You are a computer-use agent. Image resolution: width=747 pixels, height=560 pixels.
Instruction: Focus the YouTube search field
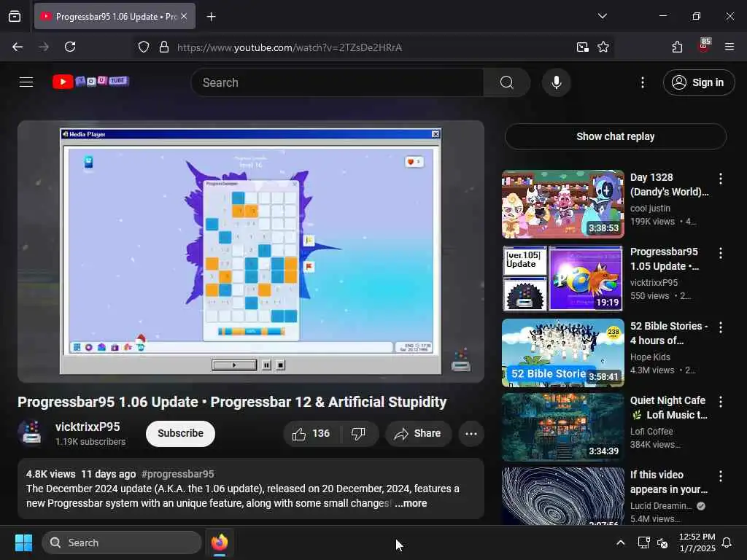tap(338, 82)
